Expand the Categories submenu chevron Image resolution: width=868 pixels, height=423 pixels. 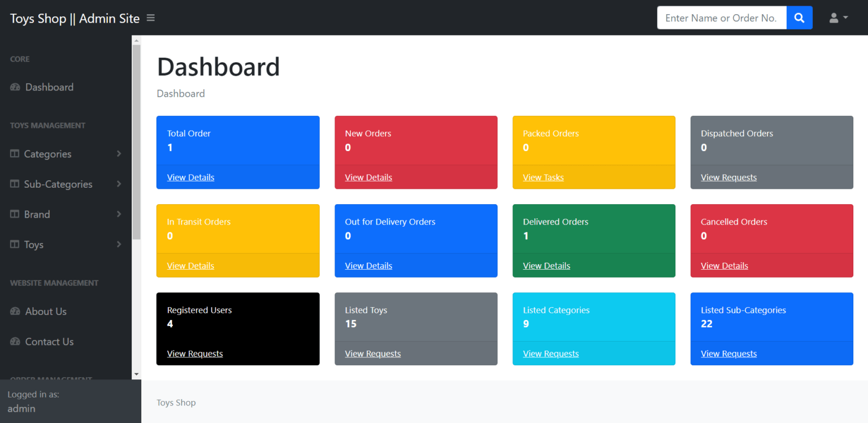[x=119, y=154]
